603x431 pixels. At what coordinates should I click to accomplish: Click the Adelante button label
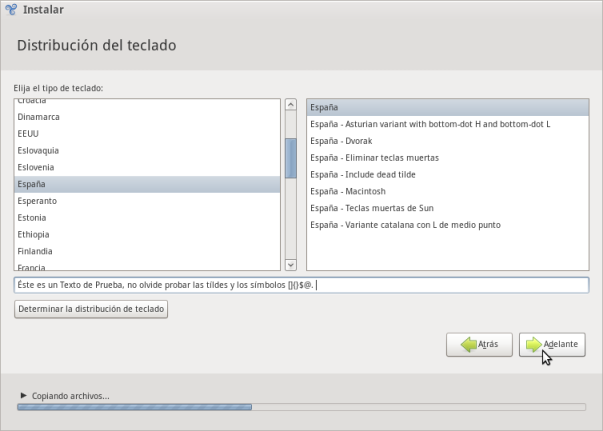pyautogui.click(x=560, y=344)
